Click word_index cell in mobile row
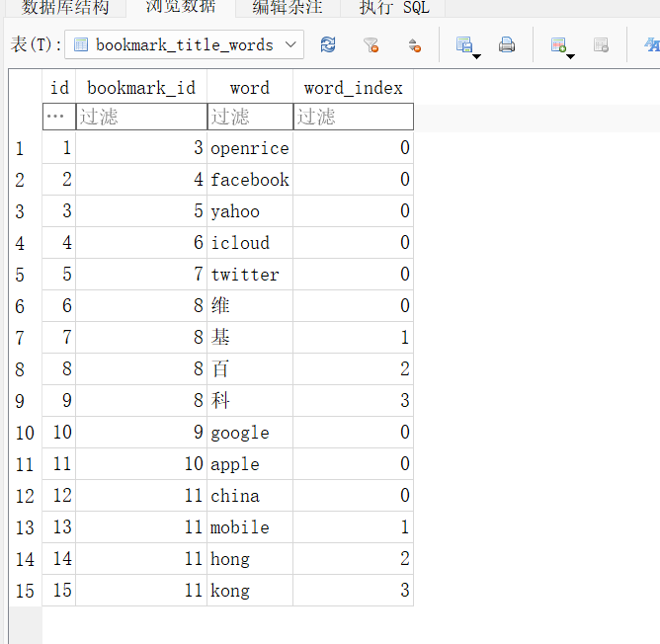660x644 pixels. pos(353,527)
